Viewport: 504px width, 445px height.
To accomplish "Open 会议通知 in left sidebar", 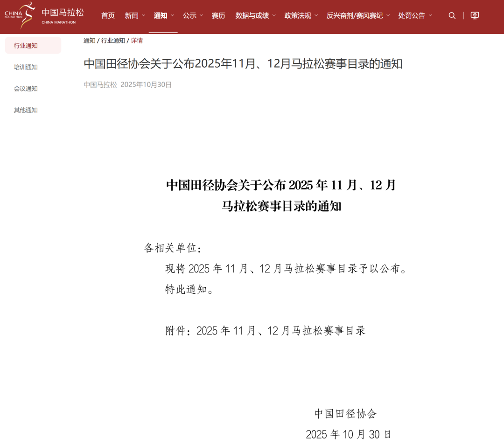I will (x=26, y=89).
